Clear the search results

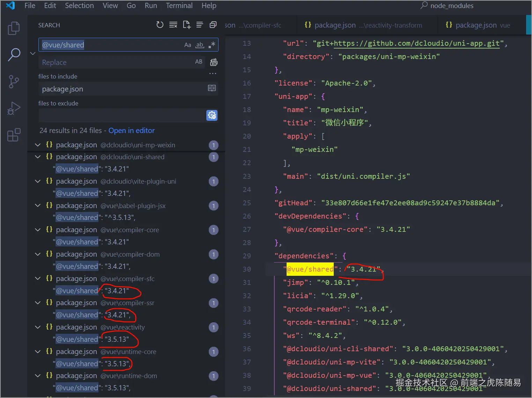[173, 25]
